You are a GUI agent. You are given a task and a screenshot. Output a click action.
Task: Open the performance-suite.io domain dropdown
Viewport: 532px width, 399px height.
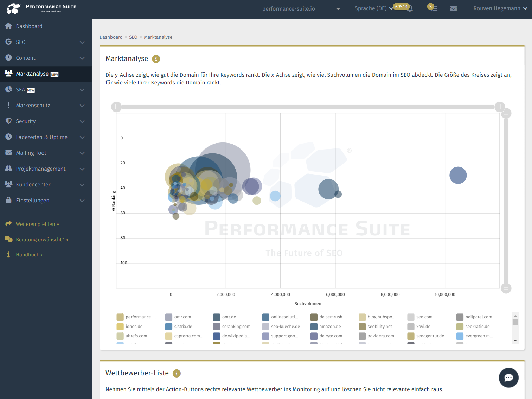pyautogui.click(x=301, y=8)
